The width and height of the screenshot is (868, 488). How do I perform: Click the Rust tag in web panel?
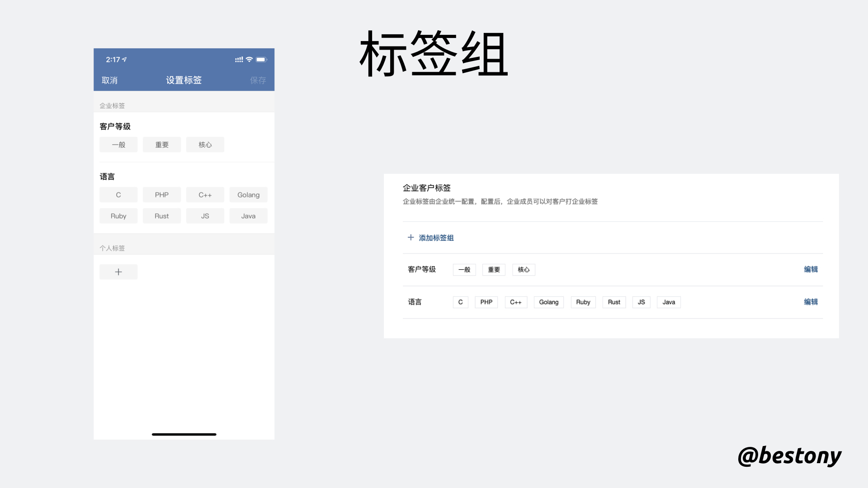pos(614,302)
